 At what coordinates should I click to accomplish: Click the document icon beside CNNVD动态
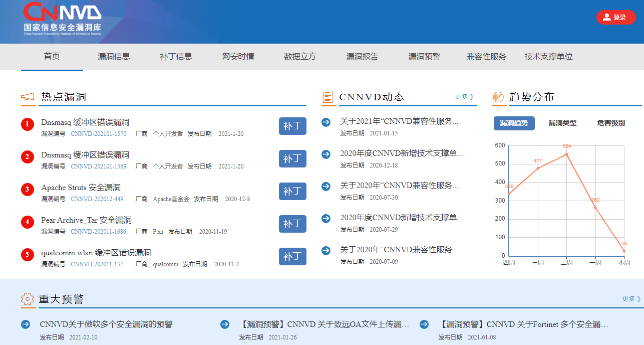pos(328,96)
